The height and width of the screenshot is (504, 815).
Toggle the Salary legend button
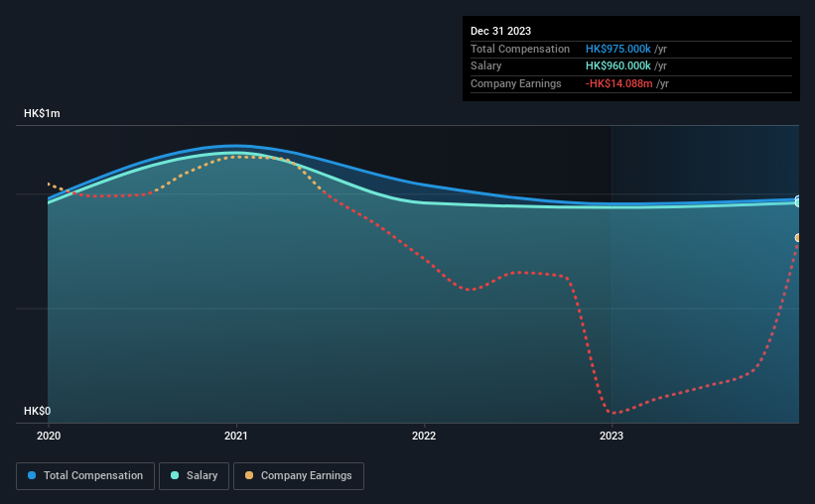click(194, 476)
